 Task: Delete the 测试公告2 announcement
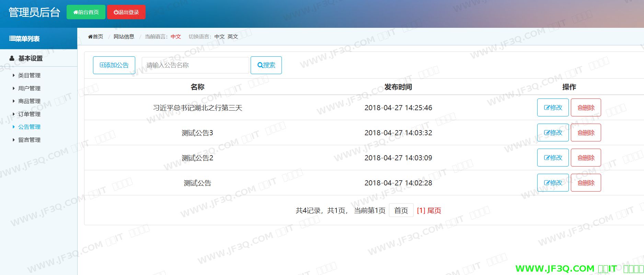586,158
